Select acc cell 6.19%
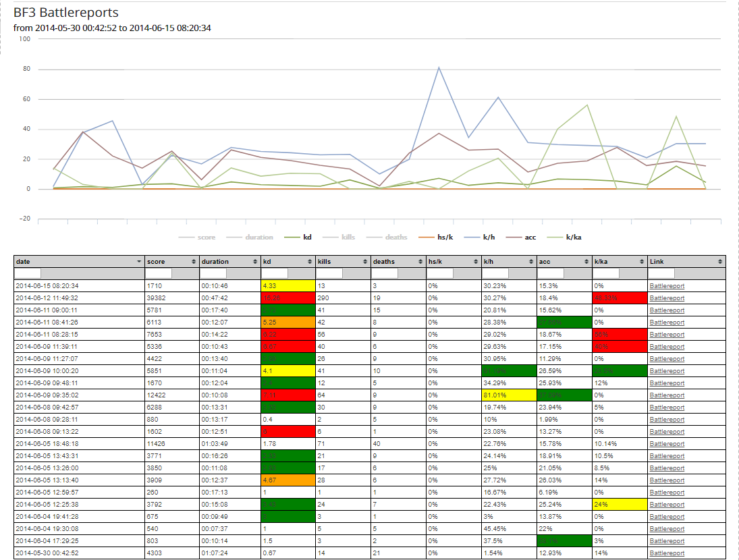Image resolution: width=739 pixels, height=560 pixels. click(x=565, y=493)
